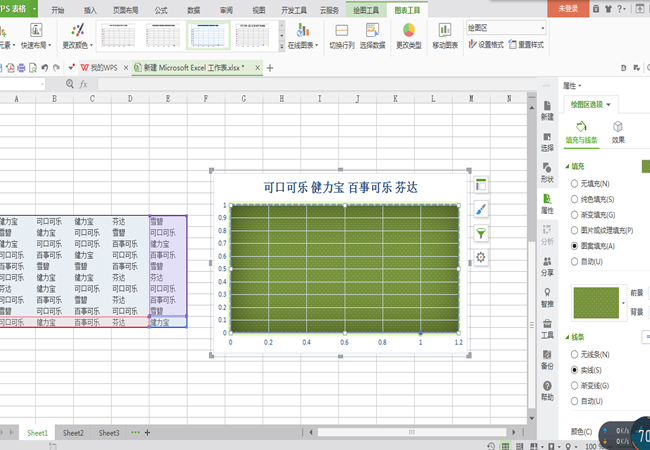The height and width of the screenshot is (450, 650).
Task: Switch to the Sheet2 tab
Action: click(73, 433)
